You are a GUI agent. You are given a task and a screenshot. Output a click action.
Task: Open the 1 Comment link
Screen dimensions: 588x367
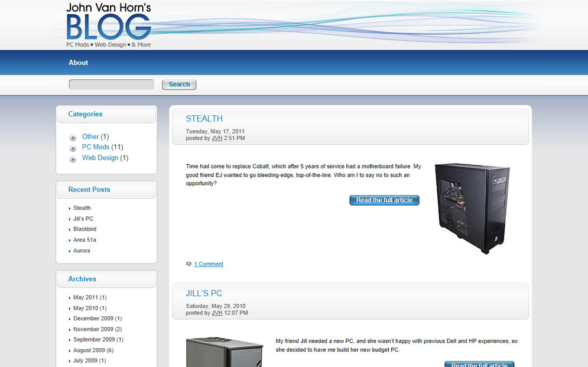pos(209,264)
